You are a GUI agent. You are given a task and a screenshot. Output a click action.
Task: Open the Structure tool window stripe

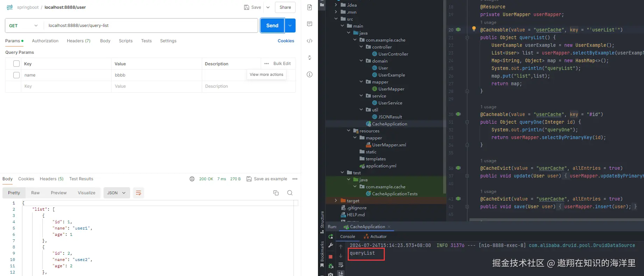pyautogui.click(x=322, y=222)
